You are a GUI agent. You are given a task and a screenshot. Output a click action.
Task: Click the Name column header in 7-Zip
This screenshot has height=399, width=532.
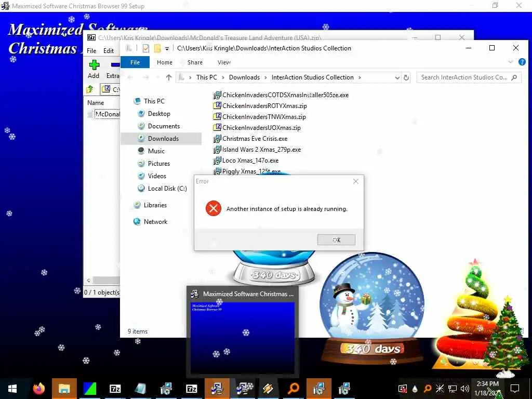click(96, 103)
